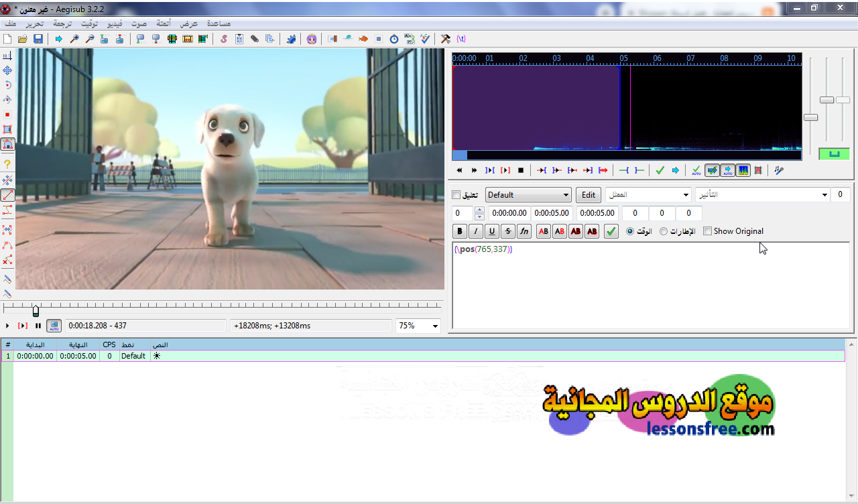Click the Edit style button
Screen dimensions: 858x504
point(589,195)
